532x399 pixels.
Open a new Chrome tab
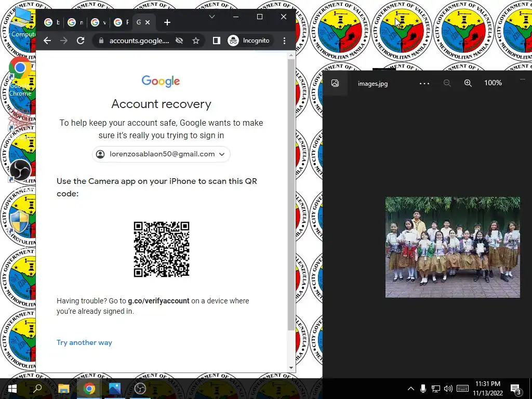point(167,22)
